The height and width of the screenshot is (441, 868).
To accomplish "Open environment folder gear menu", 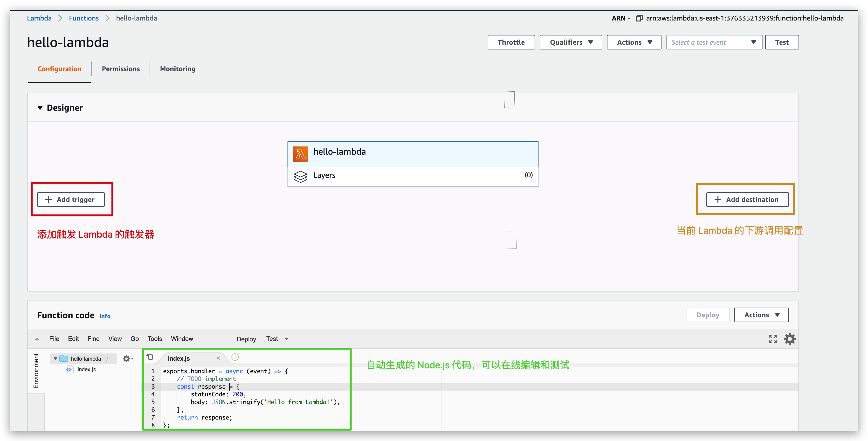I will tap(128, 359).
